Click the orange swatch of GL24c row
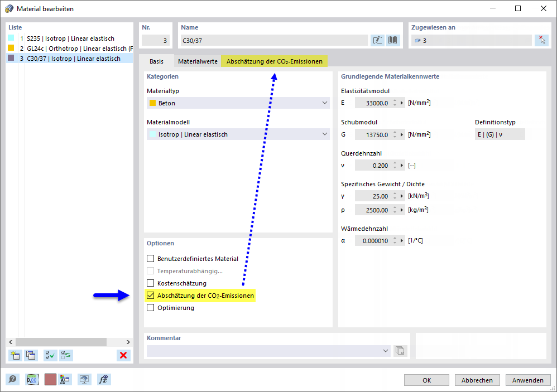The image size is (557, 392). pos(11,47)
